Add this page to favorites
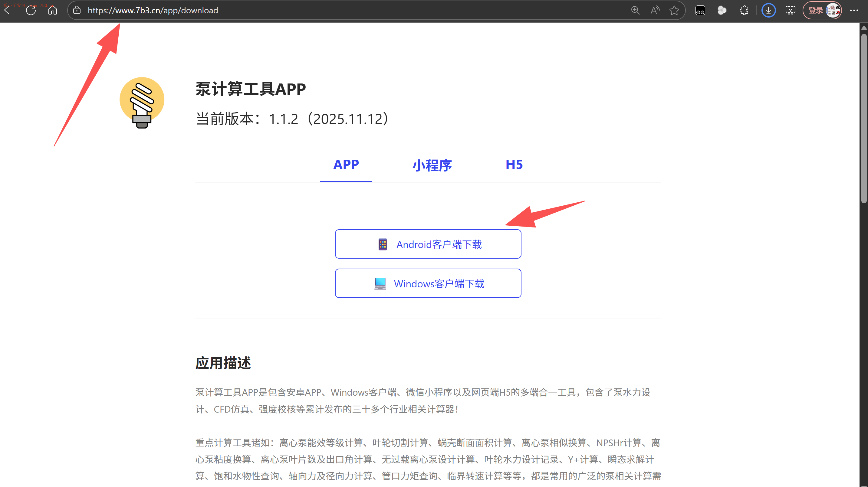Image resolution: width=868 pixels, height=487 pixels. pyautogui.click(x=674, y=10)
